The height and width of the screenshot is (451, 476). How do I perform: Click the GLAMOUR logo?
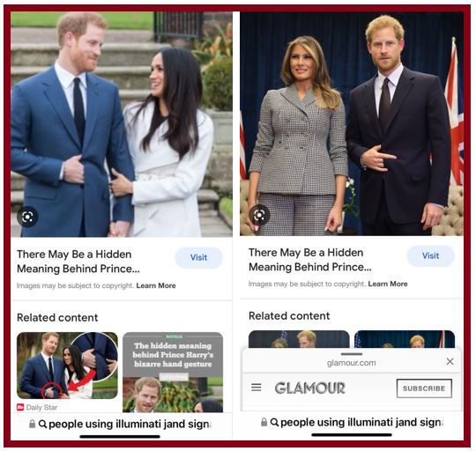tap(310, 388)
